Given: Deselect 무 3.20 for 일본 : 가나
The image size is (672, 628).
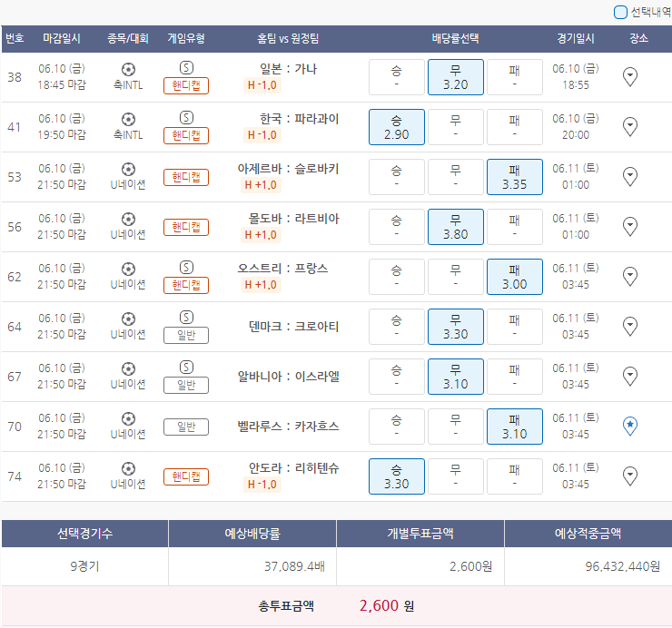Looking at the screenshot, I should click(456, 77).
